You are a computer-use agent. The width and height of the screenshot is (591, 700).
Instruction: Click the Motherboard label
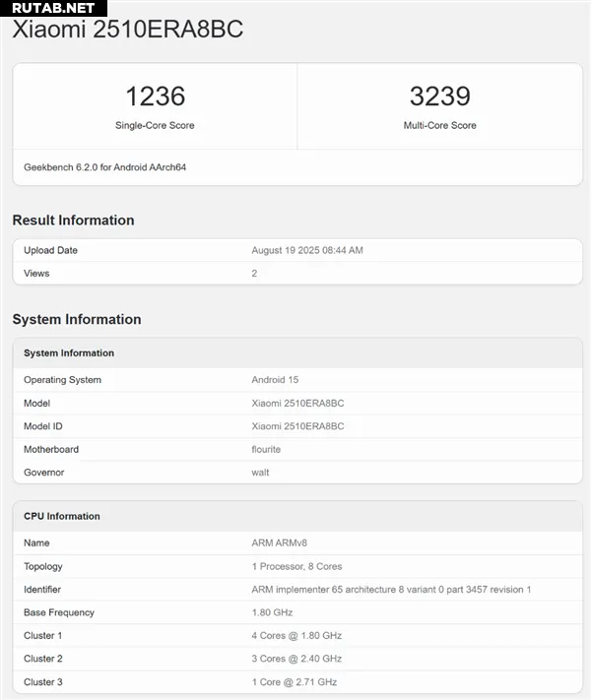click(51, 450)
